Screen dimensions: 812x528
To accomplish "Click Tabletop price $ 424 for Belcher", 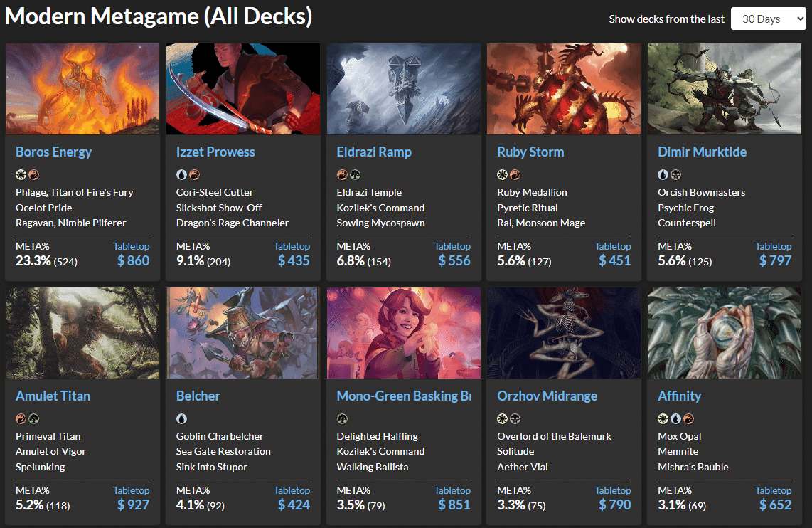I will [x=294, y=505].
